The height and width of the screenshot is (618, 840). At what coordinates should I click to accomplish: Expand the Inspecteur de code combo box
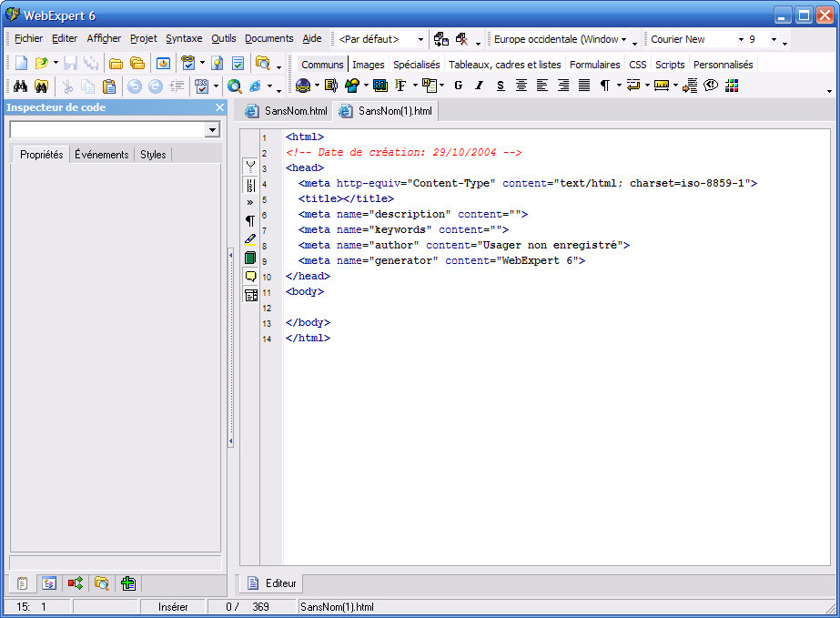click(213, 130)
